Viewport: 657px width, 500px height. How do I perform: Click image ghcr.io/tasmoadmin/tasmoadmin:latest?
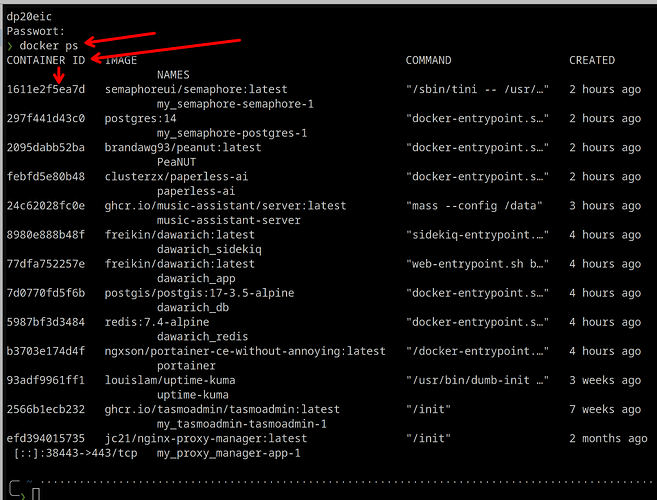click(222, 409)
